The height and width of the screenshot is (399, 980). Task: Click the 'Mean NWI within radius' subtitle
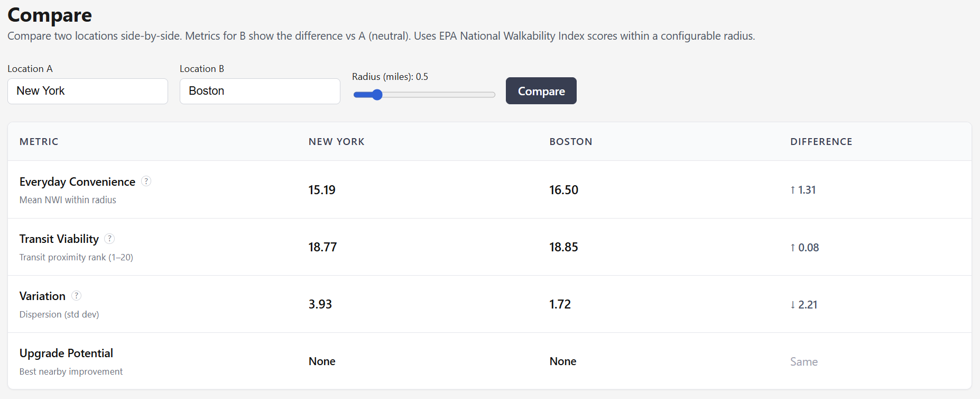[x=68, y=199]
